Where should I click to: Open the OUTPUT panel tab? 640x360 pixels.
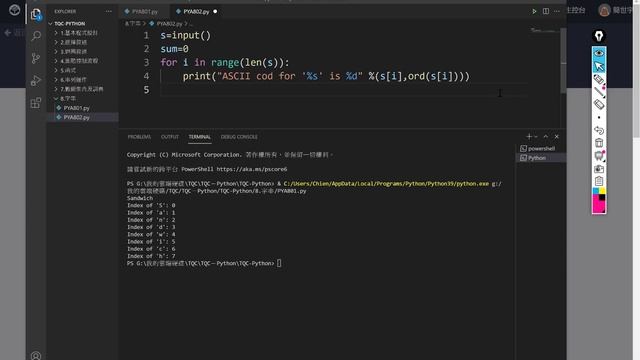tap(170, 137)
